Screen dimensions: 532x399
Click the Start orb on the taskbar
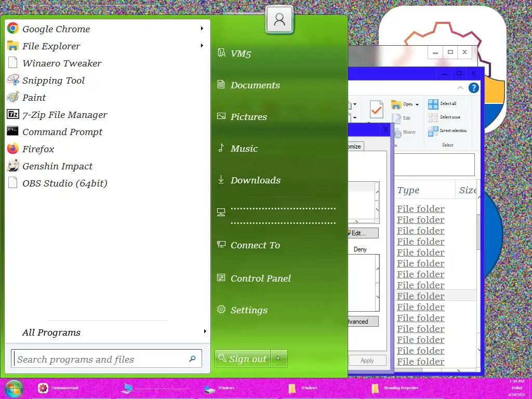(14, 389)
